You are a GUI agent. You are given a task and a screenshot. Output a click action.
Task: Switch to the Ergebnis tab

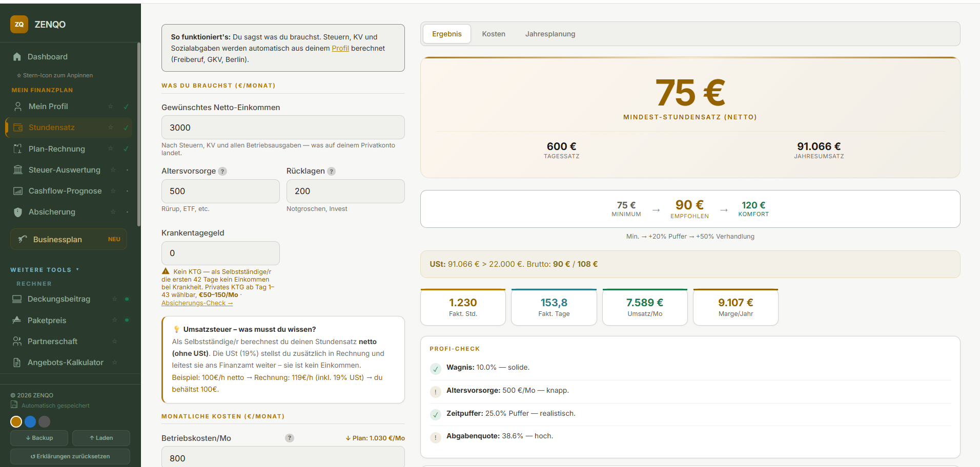447,34
